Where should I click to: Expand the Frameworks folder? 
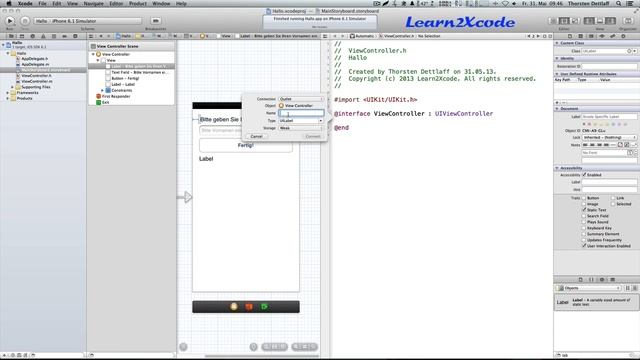7,93
